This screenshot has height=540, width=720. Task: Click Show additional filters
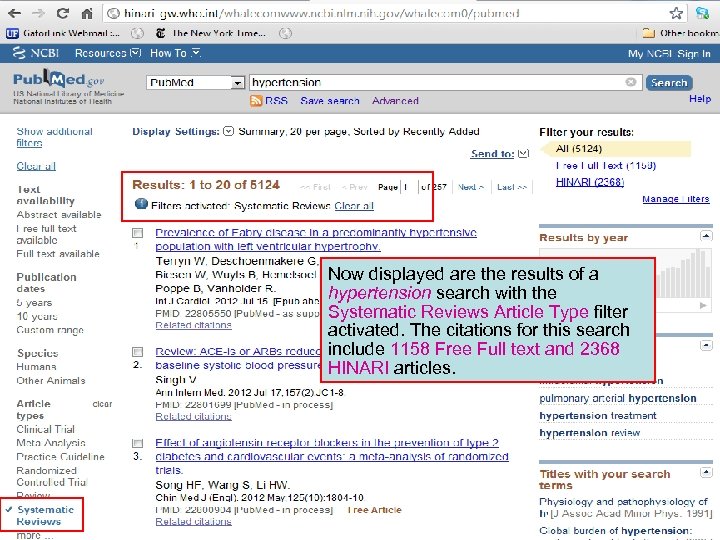54,137
